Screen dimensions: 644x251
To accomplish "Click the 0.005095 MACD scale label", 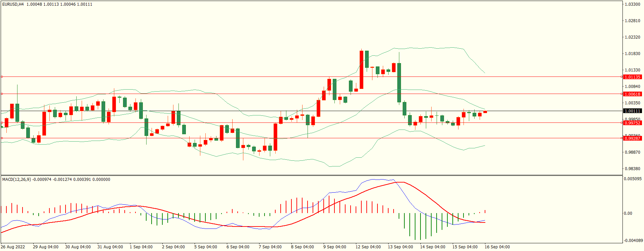I will click(x=633, y=179).
